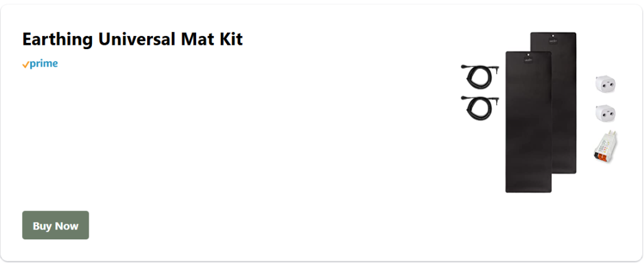Click the lower white plug adapter
Viewport: 644px width, 264px height.
pos(605,113)
